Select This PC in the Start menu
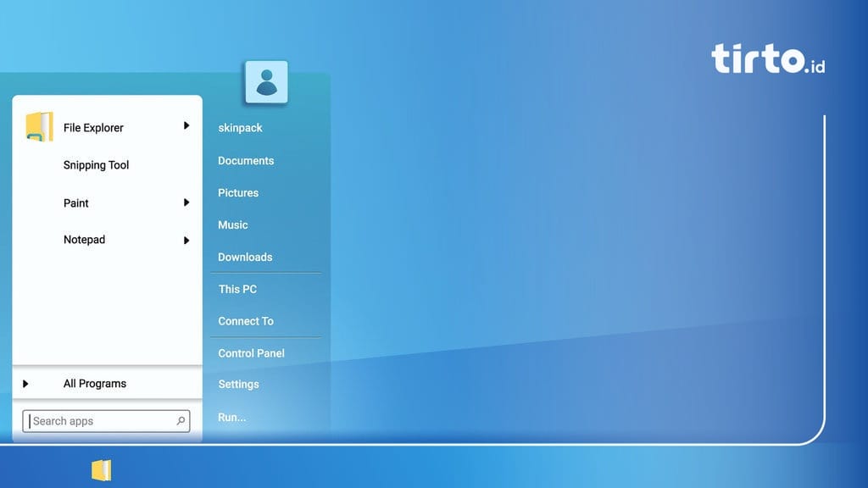Image resolution: width=868 pixels, height=488 pixels. (236, 289)
